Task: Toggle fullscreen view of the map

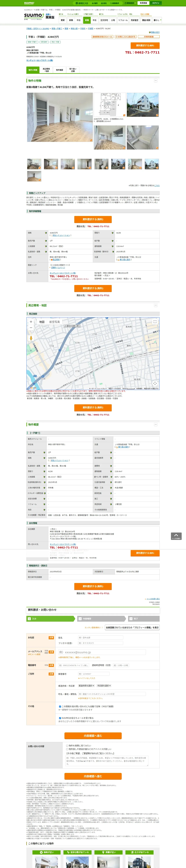Action: click(155, 322)
